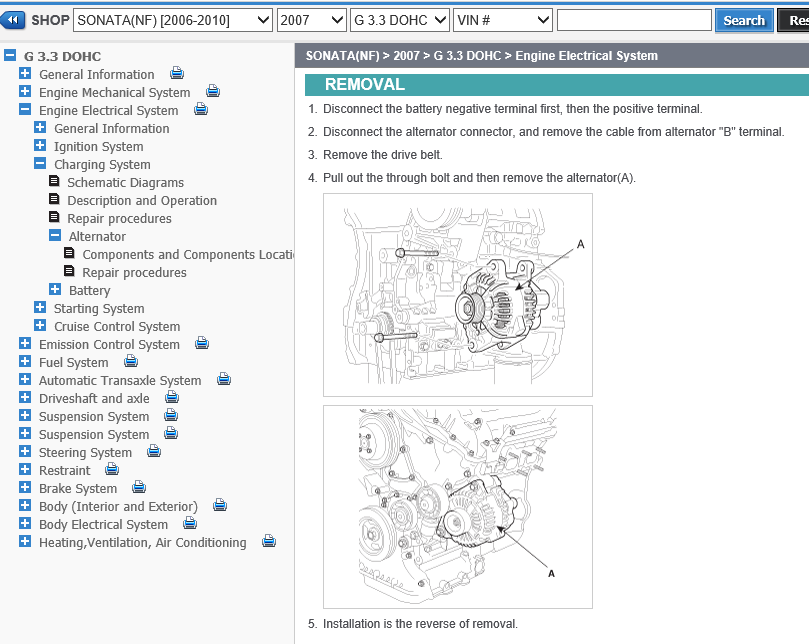The height and width of the screenshot is (644, 809).
Task: Click the printer icon next to Restraint
Action: [112, 470]
